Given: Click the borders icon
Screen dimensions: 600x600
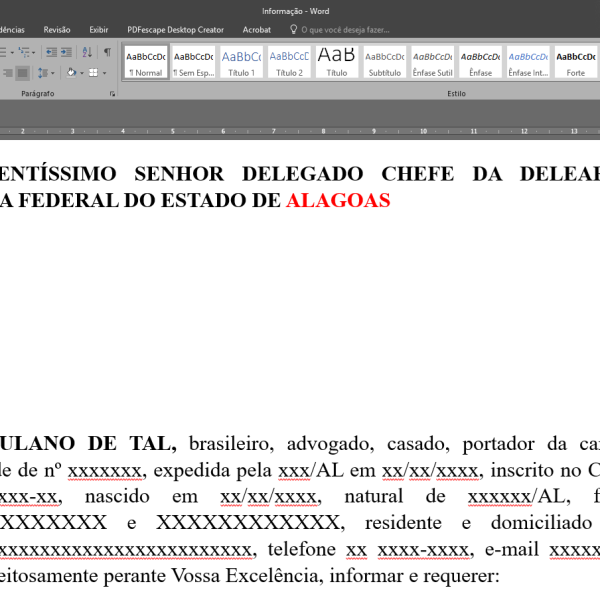Looking at the screenshot, I should [92, 73].
